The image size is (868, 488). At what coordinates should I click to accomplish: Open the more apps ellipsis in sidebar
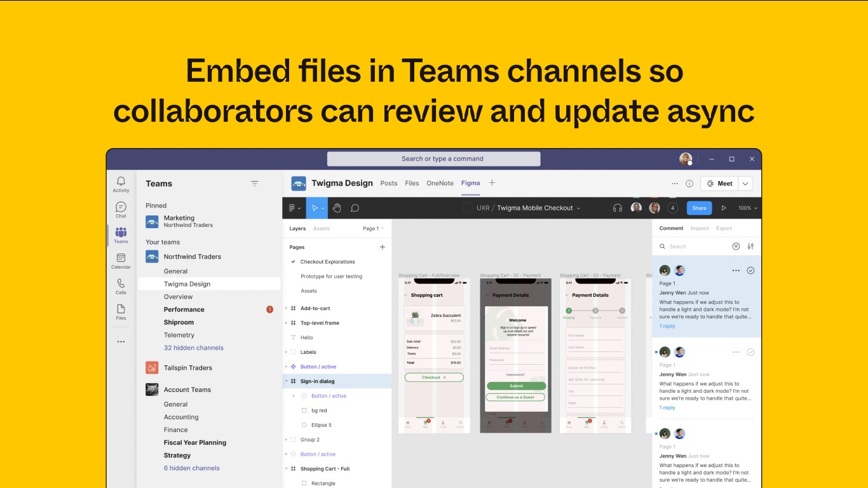(x=121, y=342)
